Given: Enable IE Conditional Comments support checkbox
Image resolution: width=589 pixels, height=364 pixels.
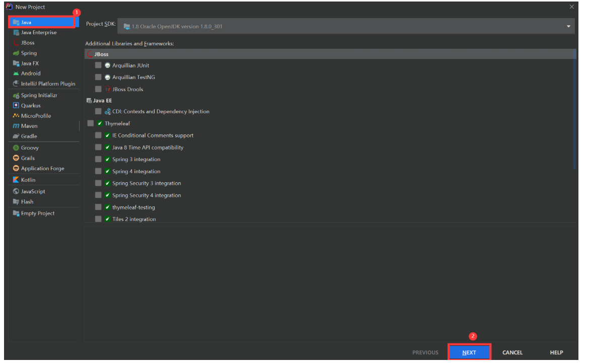Looking at the screenshot, I should tap(98, 135).
